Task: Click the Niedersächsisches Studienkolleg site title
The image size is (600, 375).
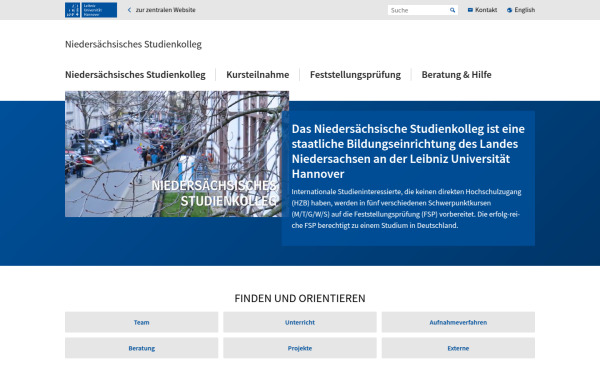Action: tap(133, 44)
